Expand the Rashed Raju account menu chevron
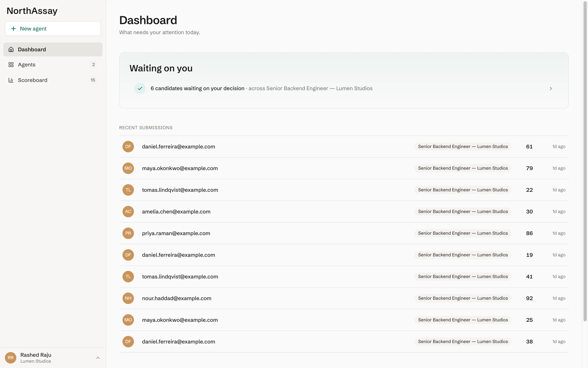Screen dimensions: 588x368 click(98, 358)
